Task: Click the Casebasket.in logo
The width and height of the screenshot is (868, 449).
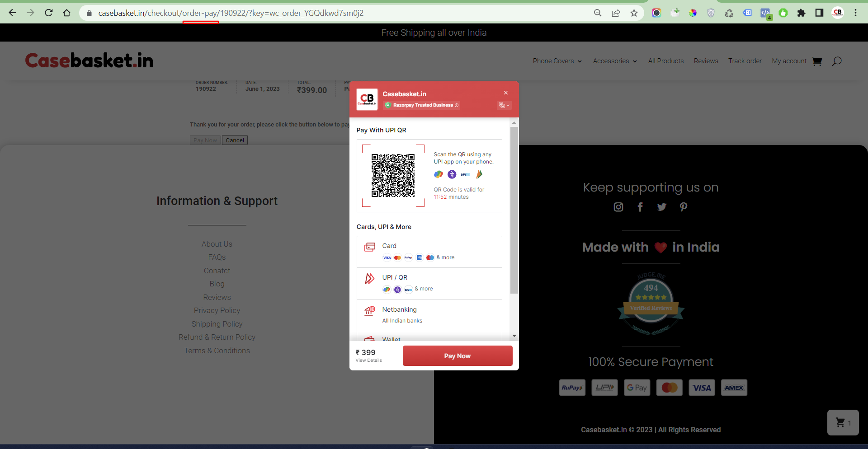Action: tap(90, 61)
